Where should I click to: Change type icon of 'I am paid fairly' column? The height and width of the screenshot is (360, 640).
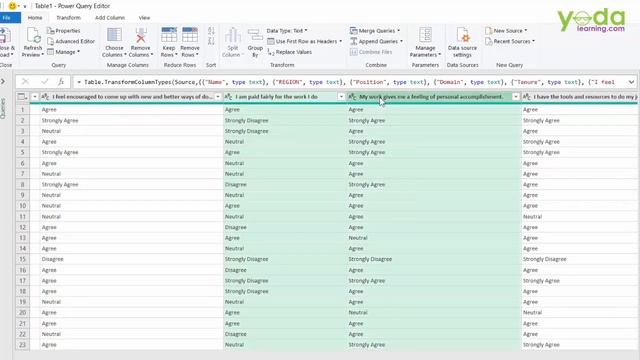click(x=229, y=97)
